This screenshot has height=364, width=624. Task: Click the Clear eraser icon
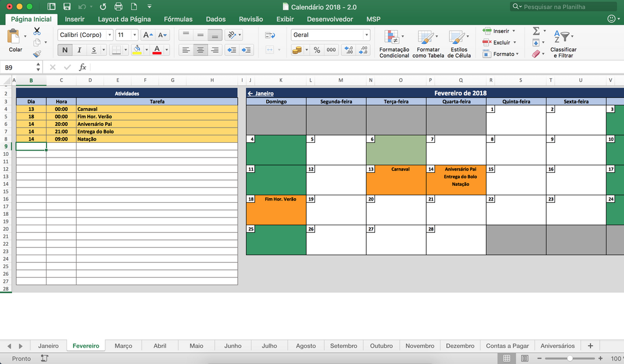(536, 54)
